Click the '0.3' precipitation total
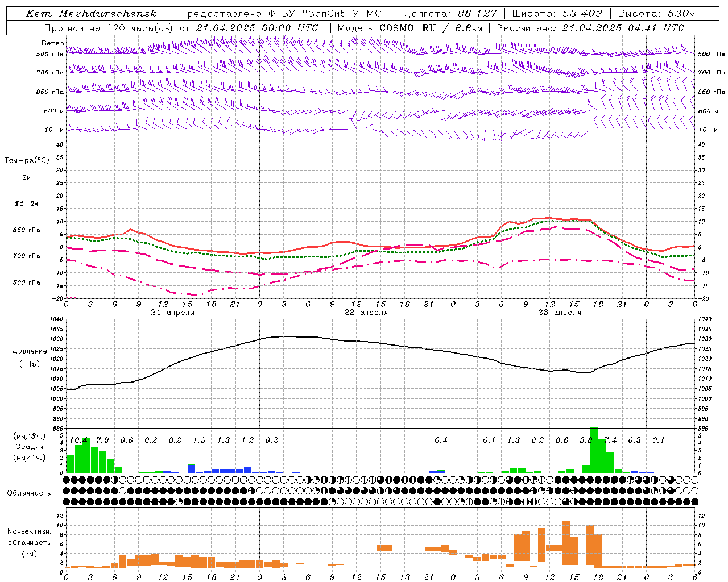The image size is (728, 582). [x=634, y=440]
